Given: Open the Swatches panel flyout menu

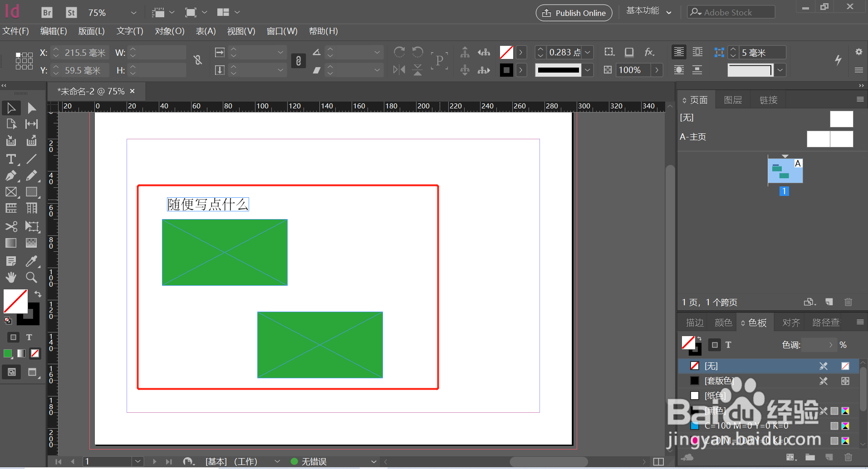Looking at the screenshot, I should click(x=860, y=322).
